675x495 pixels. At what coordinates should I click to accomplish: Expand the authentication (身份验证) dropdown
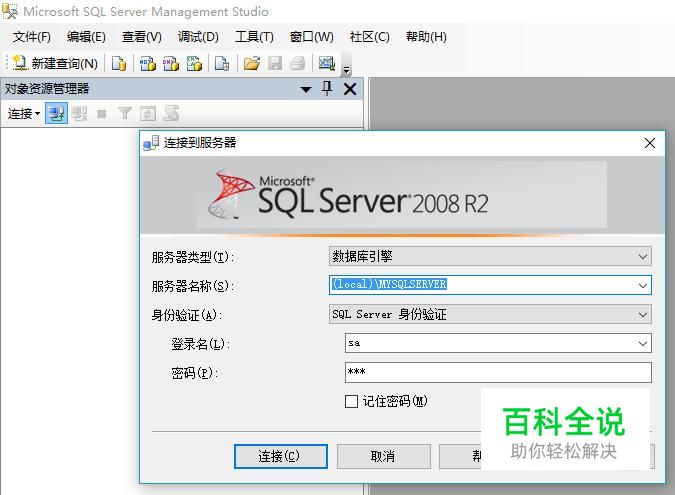642,315
